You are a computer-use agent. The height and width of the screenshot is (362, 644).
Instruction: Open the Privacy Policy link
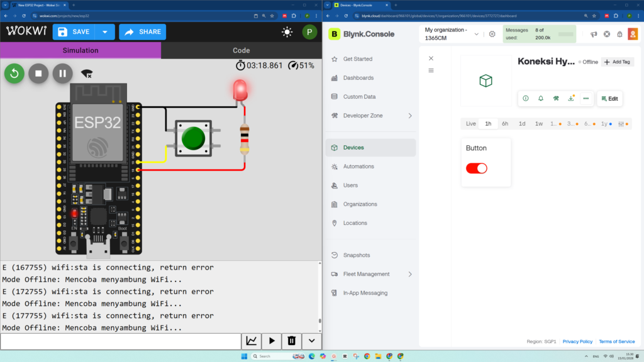[577, 341]
